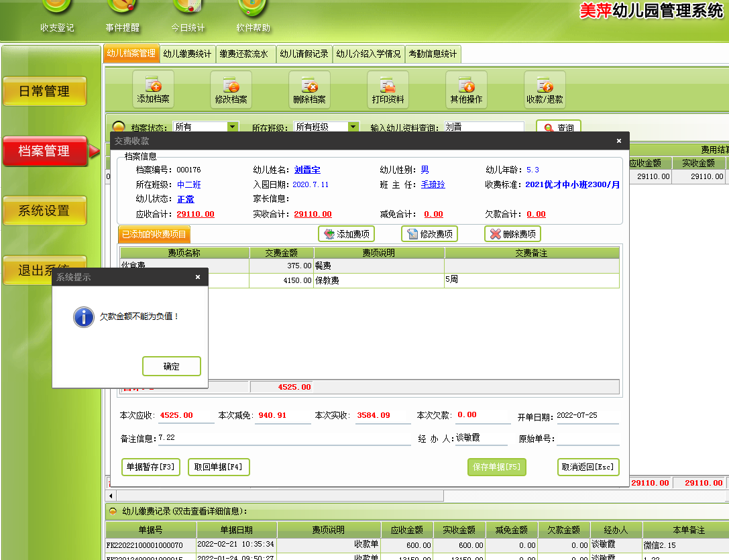
Task: Open the 刘晋宝 child name link
Action: [x=307, y=170]
